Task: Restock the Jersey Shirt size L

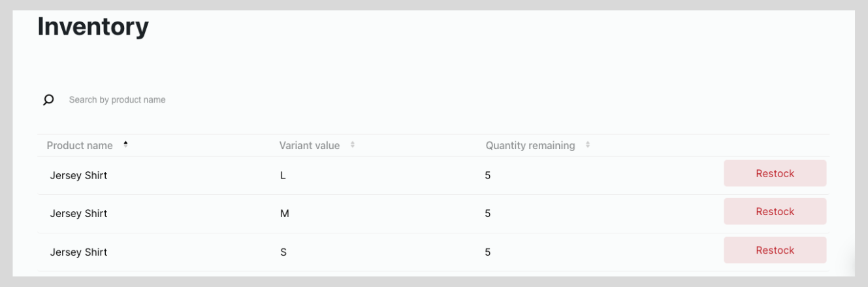Action: pyautogui.click(x=775, y=173)
